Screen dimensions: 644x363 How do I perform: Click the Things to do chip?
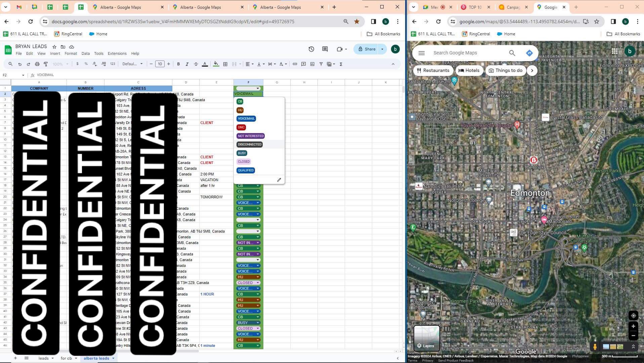506,71
